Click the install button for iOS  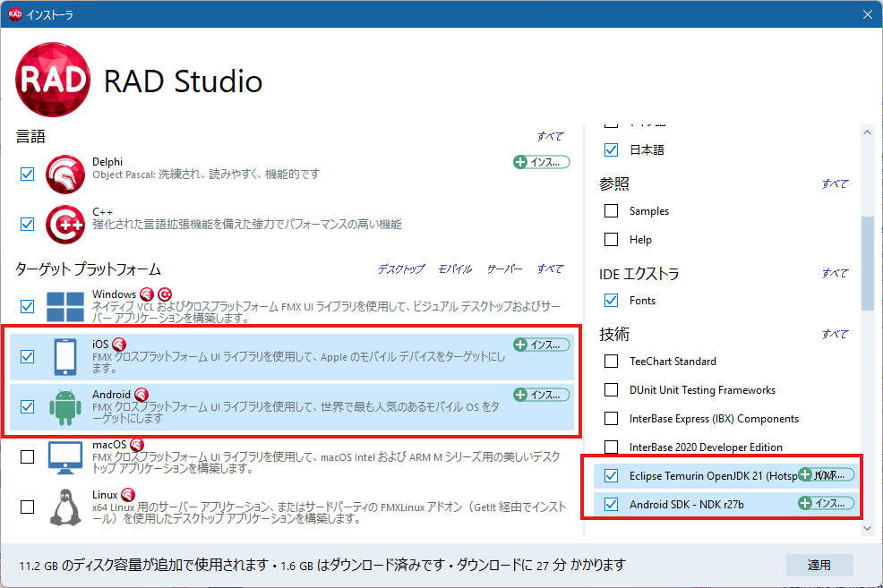click(x=541, y=345)
